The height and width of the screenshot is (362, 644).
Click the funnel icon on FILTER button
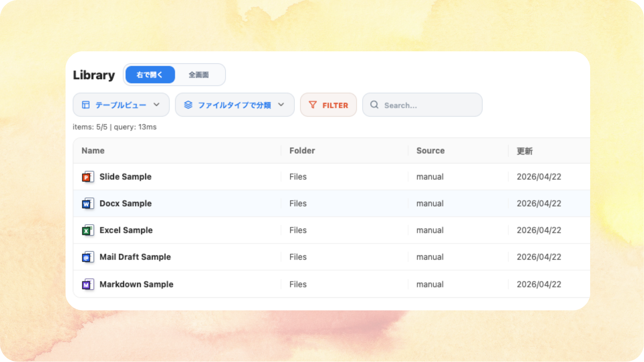coord(313,105)
